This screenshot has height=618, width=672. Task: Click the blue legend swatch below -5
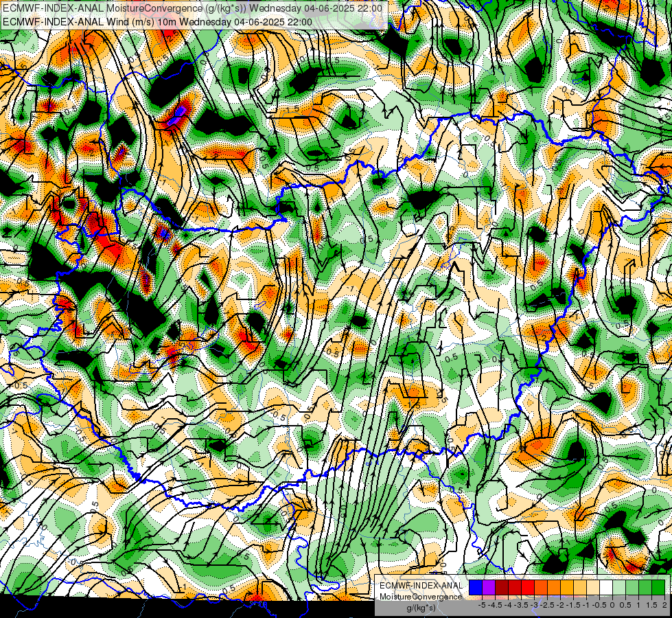(476, 588)
